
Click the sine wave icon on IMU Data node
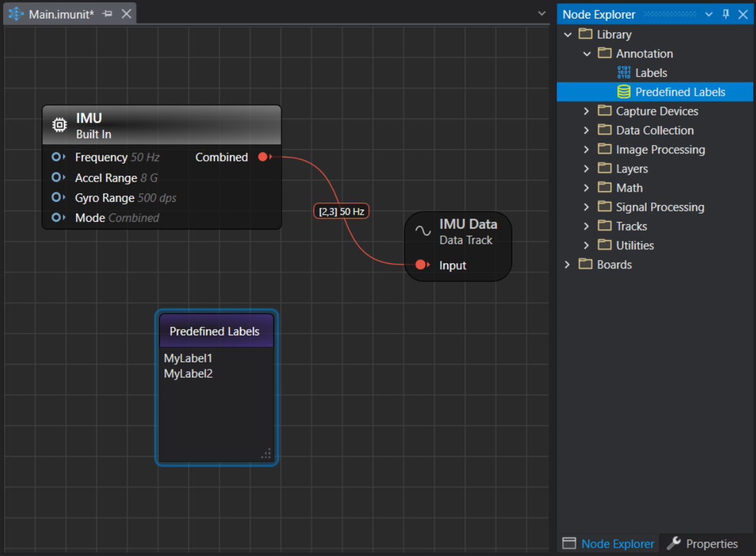click(x=423, y=231)
